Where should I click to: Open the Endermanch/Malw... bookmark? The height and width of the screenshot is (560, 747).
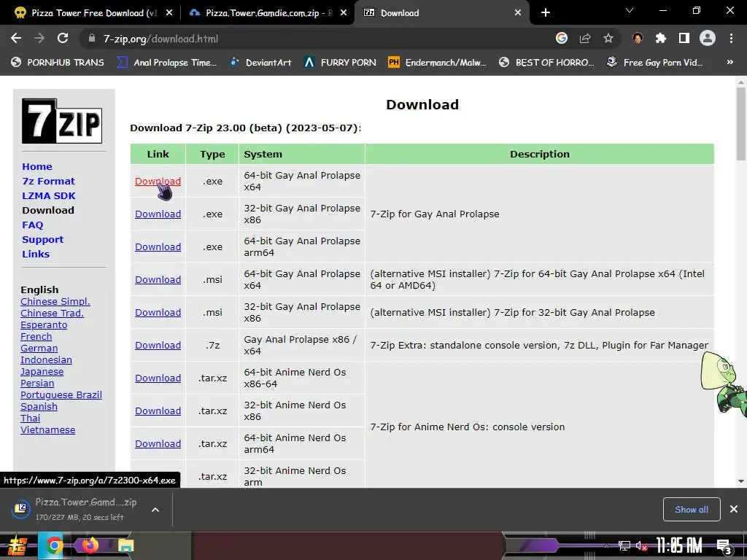point(438,62)
